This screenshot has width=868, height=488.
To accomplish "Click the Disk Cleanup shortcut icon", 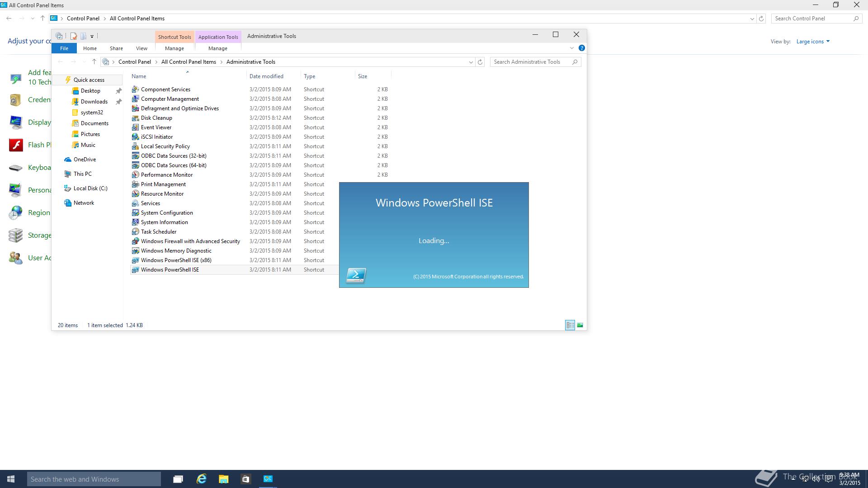I will pos(135,118).
